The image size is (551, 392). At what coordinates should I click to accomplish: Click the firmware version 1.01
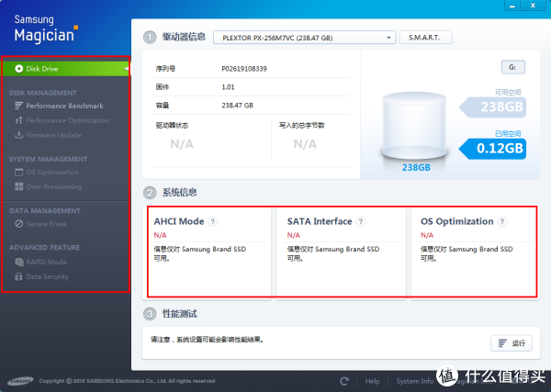click(228, 87)
